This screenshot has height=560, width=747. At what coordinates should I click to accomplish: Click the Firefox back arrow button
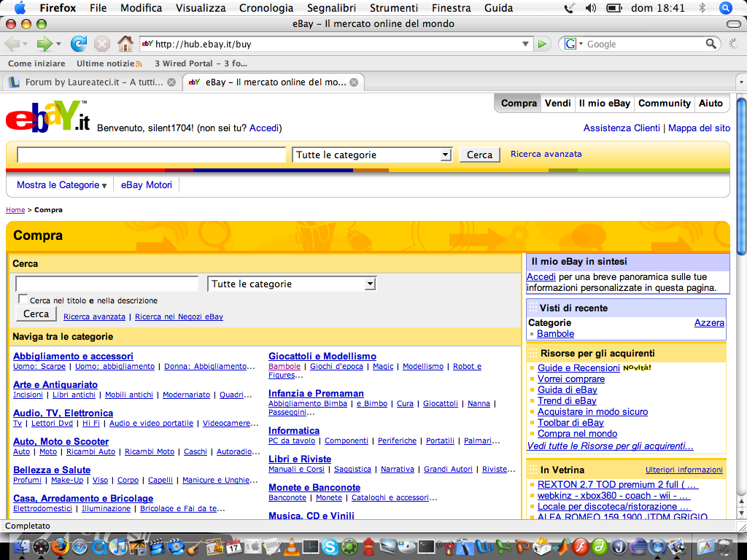click(12, 44)
